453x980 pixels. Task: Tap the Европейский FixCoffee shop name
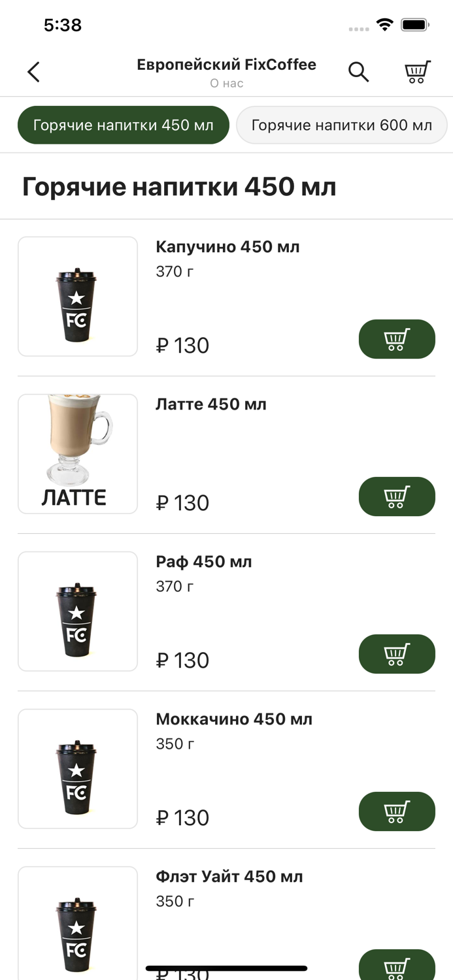pos(226,64)
